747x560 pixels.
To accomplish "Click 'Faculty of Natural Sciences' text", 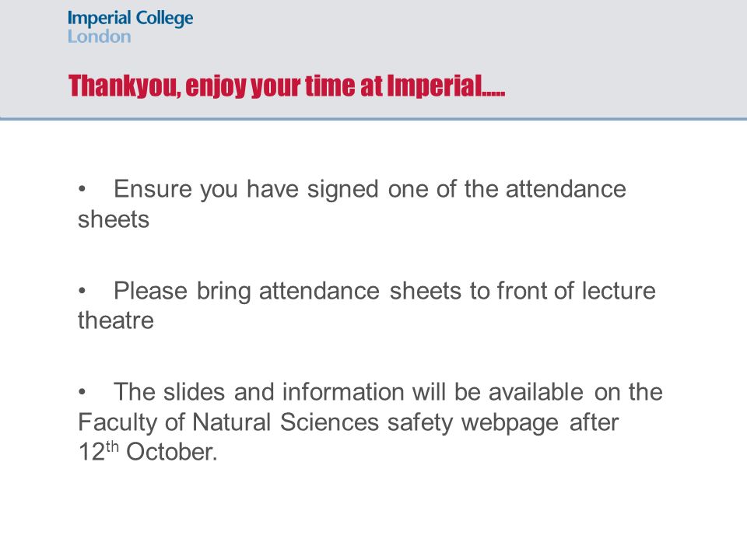I will click(x=228, y=422).
